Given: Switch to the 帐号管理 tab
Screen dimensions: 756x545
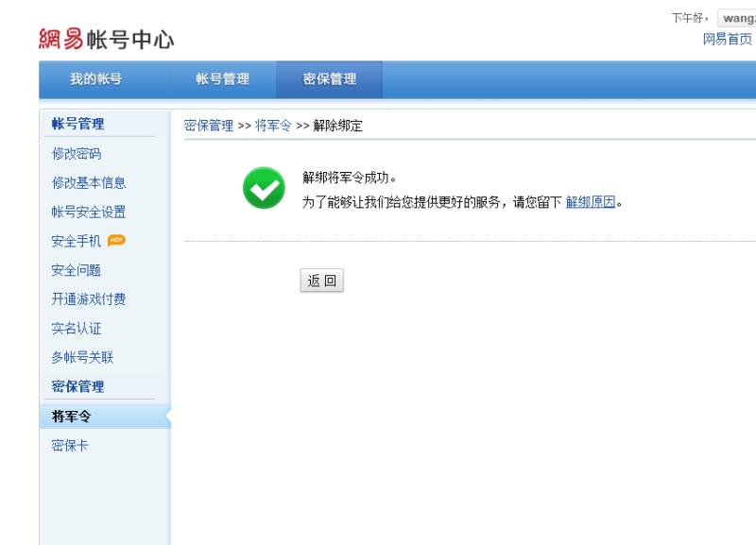Looking at the screenshot, I should point(222,79).
